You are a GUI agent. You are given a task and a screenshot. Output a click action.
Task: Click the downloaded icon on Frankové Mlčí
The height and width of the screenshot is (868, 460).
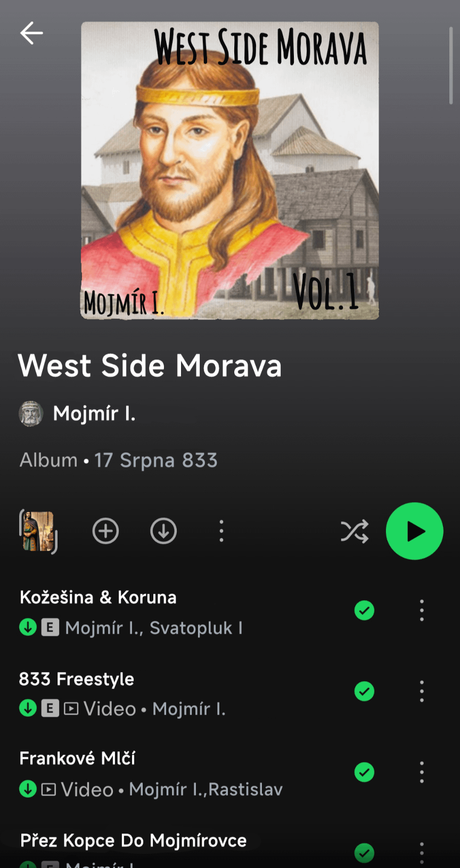pos(28,789)
